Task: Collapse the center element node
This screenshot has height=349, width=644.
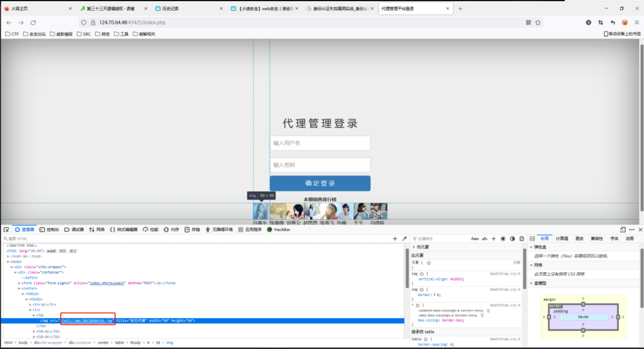Action: click(19, 289)
